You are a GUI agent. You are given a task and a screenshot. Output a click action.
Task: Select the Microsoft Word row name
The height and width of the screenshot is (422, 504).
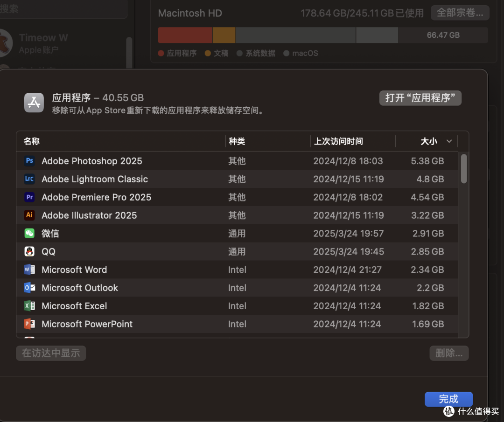74,270
